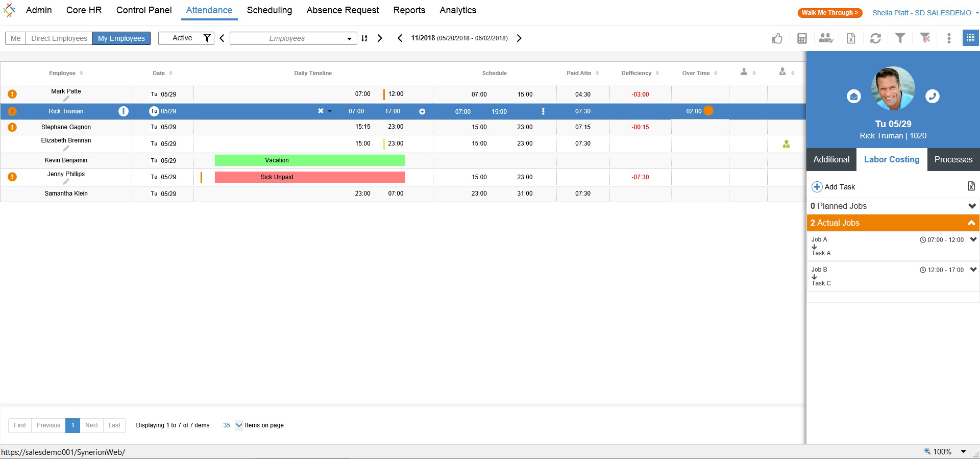Click the blue grid view icon
This screenshot has height=459, width=980.
coord(971,38)
